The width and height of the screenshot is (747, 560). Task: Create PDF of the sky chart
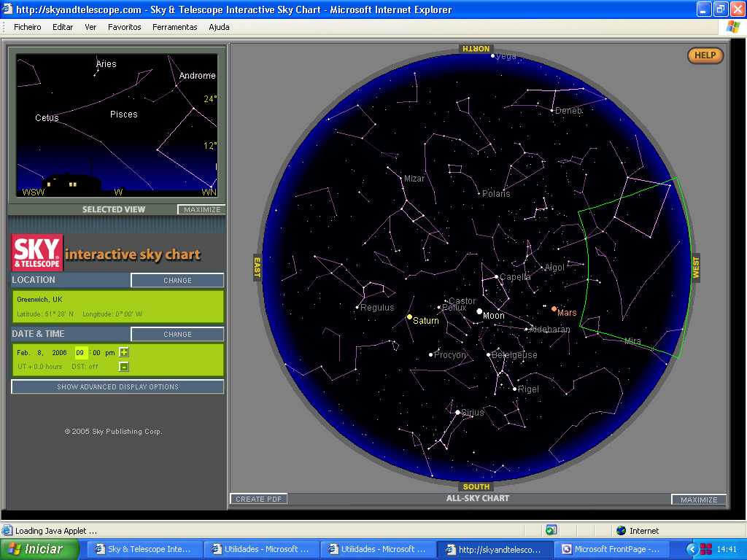coord(259,499)
